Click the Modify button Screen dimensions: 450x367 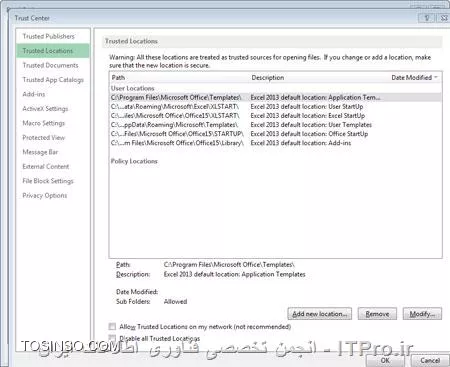pos(422,314)
